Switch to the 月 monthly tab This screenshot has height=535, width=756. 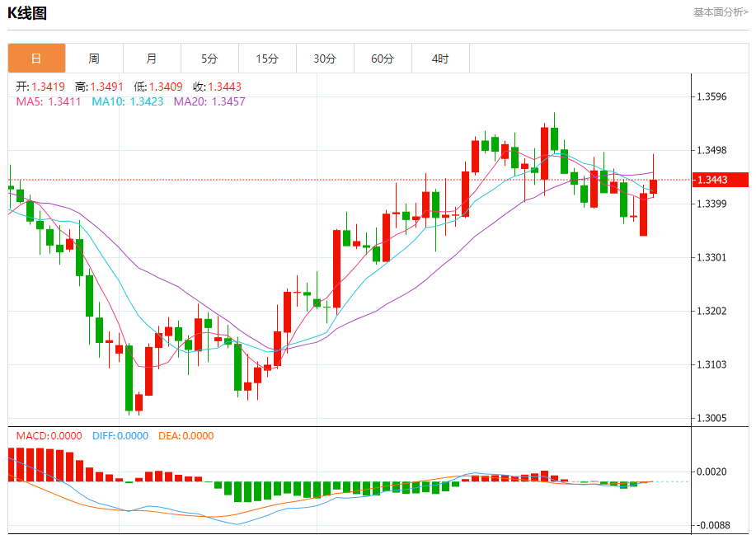click(152, 59)
